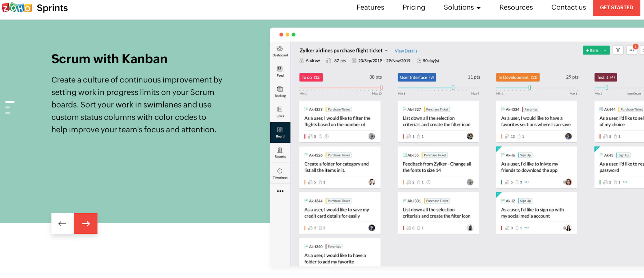Image resolution: width=644 pixels, height=278 pixels.
Task: Open card Ak-I331 filter icon item
Action: tap(438, 213)
